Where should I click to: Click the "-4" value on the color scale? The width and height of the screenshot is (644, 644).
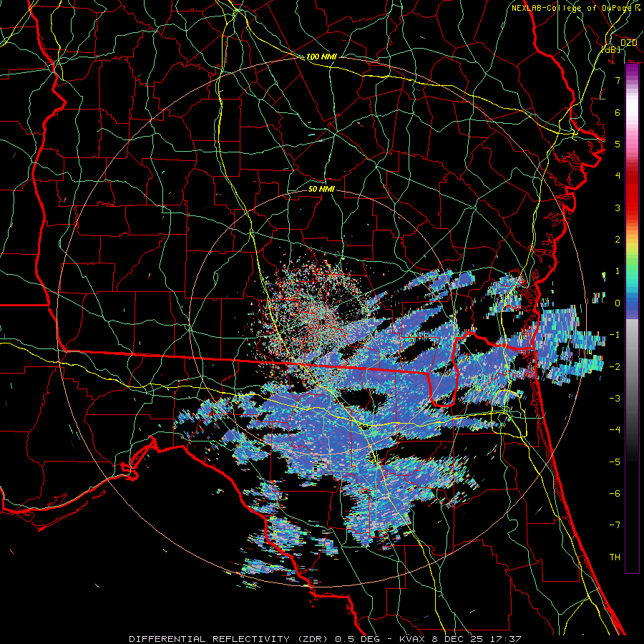pyautogui.click(x=615, y=429)
